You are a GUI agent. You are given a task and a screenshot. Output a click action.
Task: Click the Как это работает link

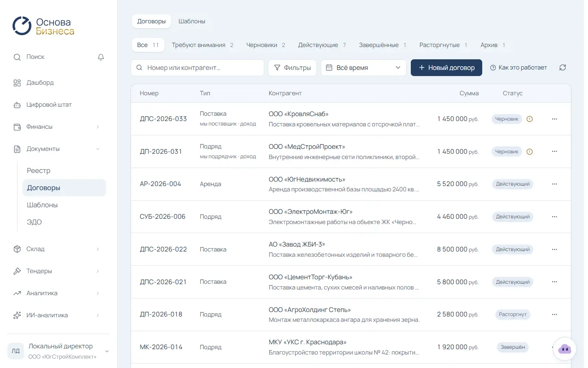pos(519,67)
